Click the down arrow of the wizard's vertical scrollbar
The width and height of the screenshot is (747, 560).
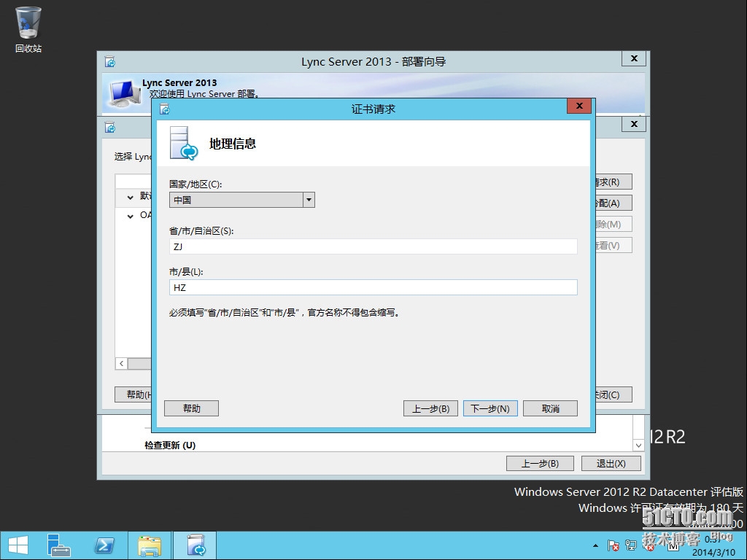click(638, 446)
